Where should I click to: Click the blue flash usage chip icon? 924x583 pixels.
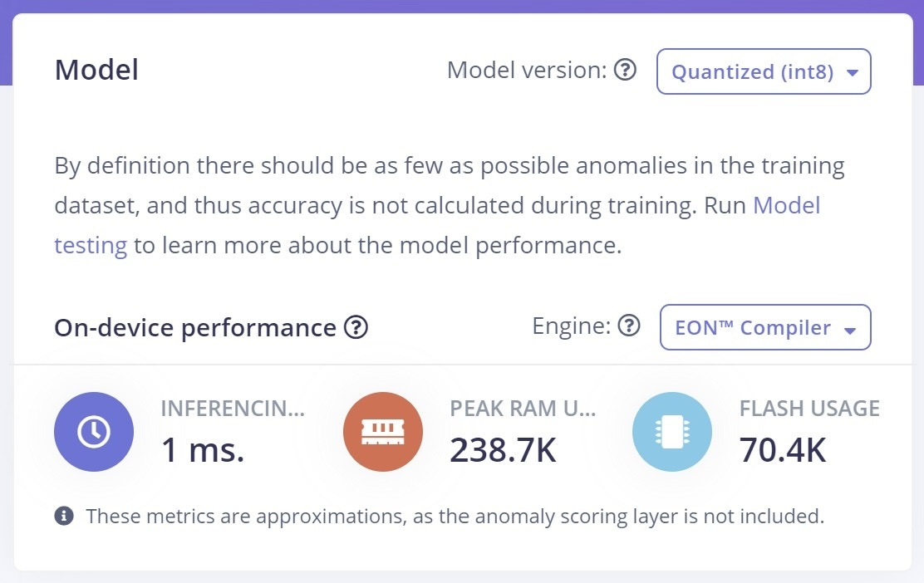coord(671,432)
